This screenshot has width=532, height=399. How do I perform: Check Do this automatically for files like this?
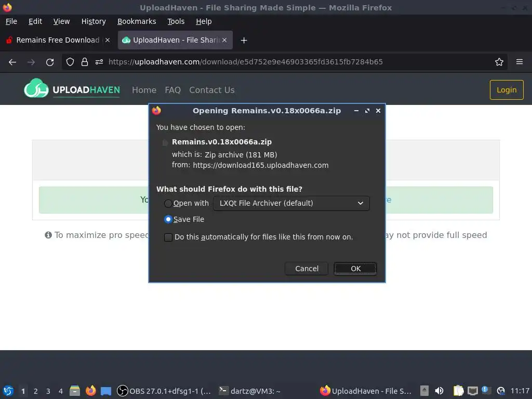(x=168, y=237)
